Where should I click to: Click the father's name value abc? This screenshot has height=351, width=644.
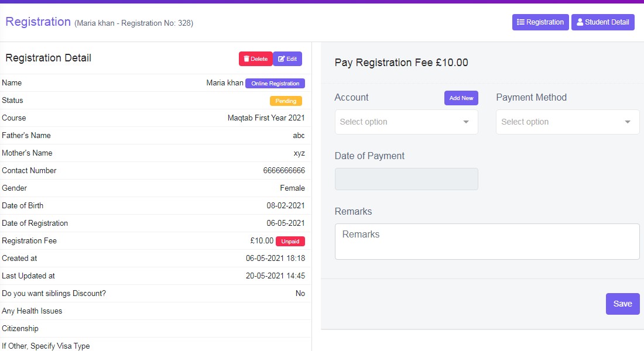(299, 136)
